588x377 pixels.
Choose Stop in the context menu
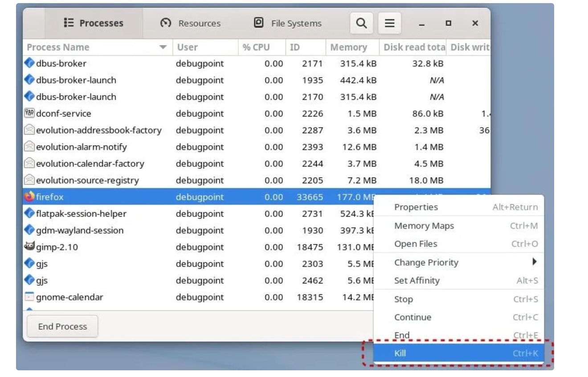458,299
